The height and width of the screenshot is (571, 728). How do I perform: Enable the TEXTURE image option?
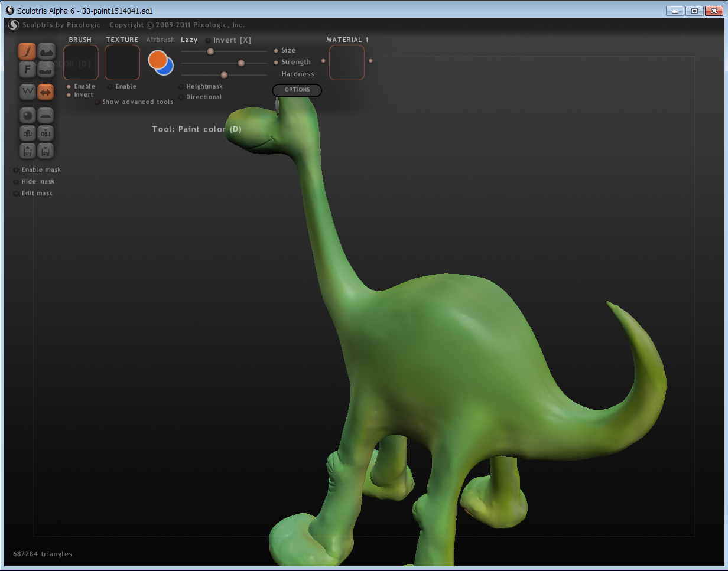point(110,87)
